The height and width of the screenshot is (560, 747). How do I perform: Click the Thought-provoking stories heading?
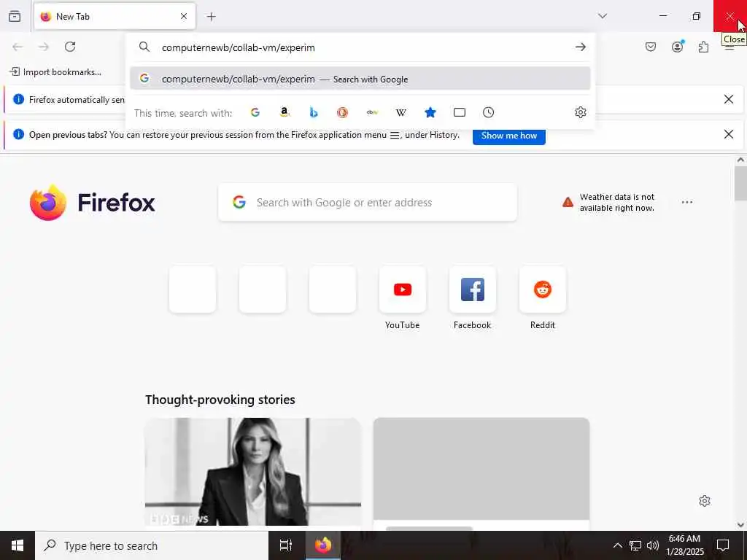(x=220, y=400)
